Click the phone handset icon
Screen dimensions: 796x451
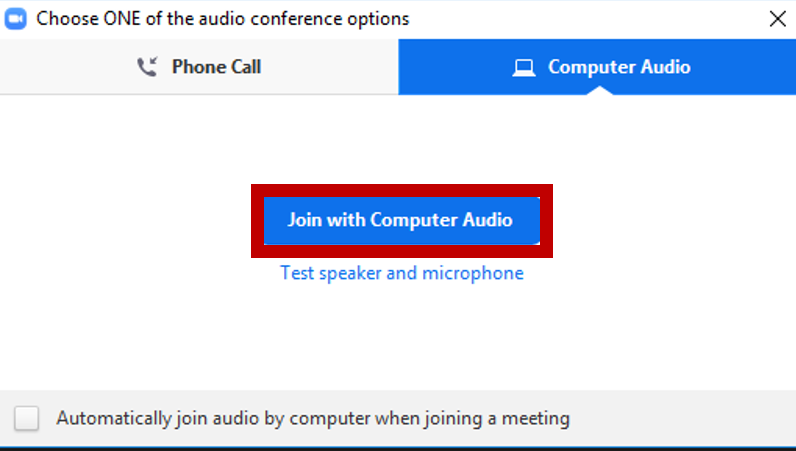pyautogui.click(x=147, y=67)
